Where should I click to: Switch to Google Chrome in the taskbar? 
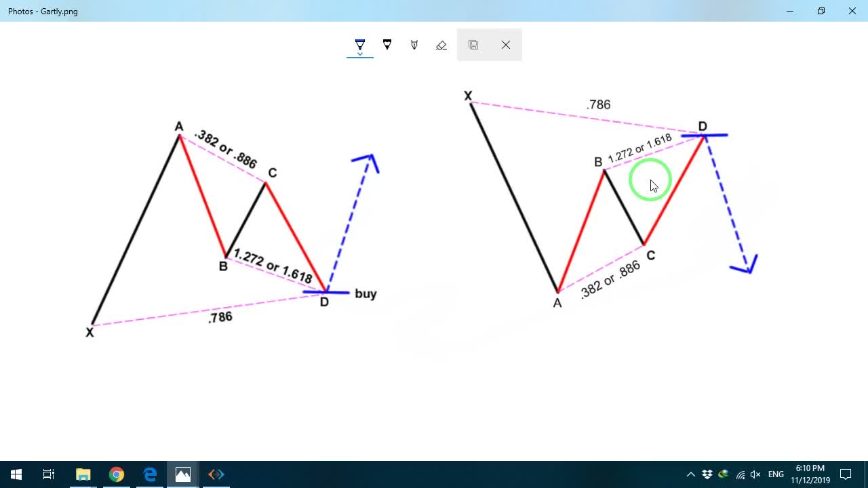click(x=116, y=474)
